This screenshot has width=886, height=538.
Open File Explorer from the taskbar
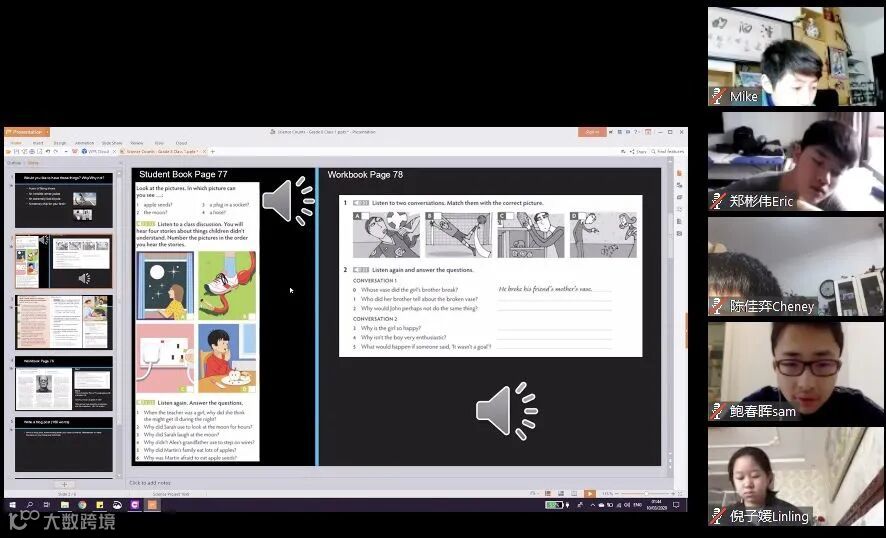click(x=64, y=505)
